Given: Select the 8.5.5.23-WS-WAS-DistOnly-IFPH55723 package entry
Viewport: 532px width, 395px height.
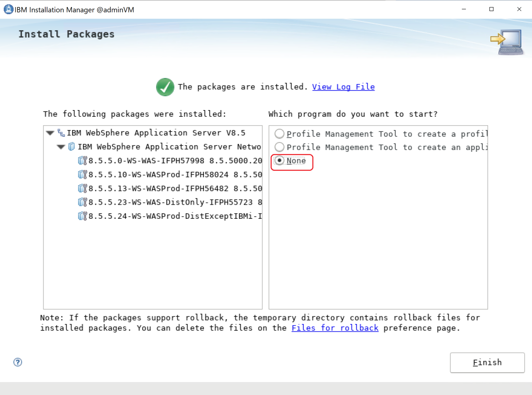Looking at the screenshot, I should 173,202.
